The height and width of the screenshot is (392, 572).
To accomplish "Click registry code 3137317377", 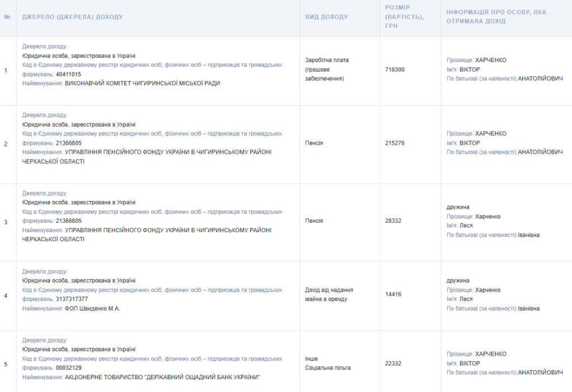I will point(71,299).
